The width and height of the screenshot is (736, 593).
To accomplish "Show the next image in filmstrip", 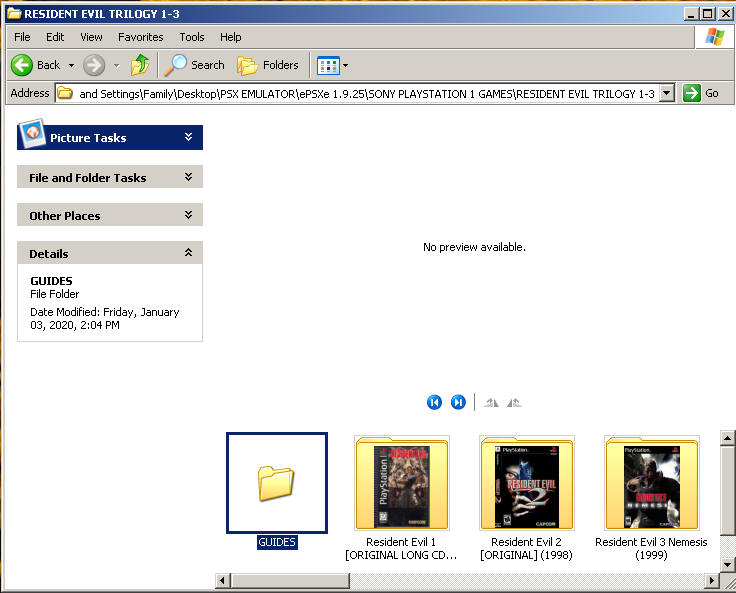I will [458, 402].
